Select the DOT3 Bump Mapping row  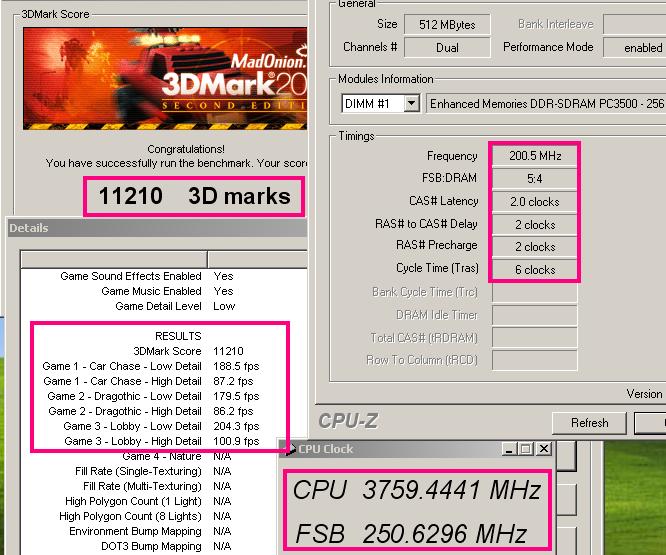[x=150, y=547]
